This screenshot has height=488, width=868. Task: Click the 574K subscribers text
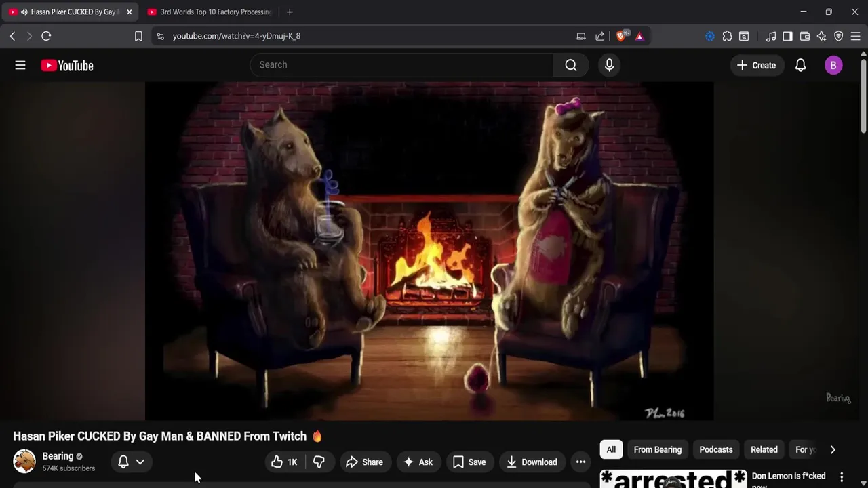coord(68,468)
